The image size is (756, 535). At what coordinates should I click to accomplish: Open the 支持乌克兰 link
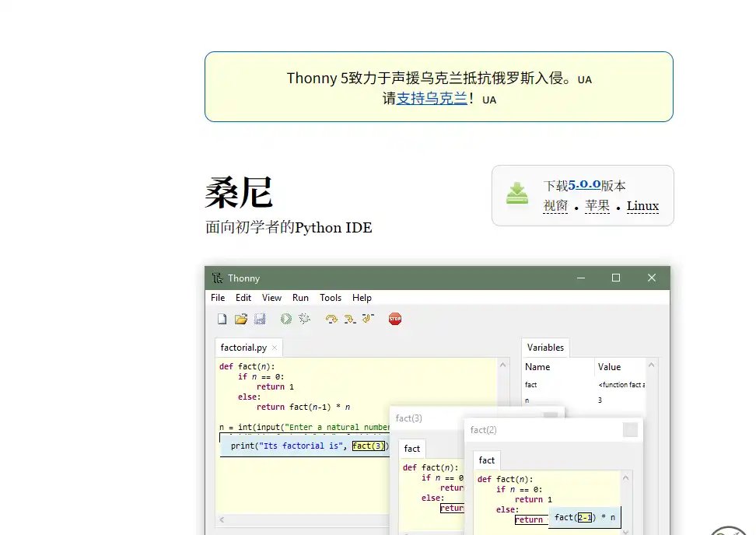tap(432, 98)
